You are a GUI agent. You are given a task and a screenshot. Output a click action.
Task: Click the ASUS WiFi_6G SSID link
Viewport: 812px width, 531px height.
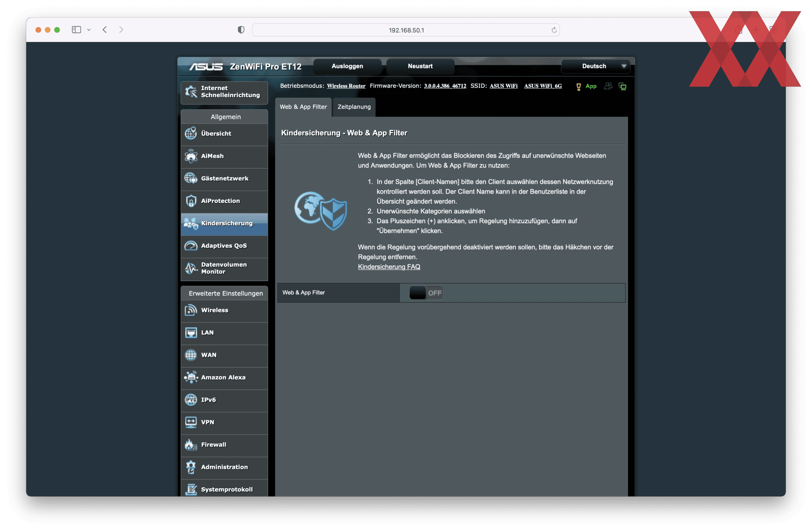pos(543,86)
